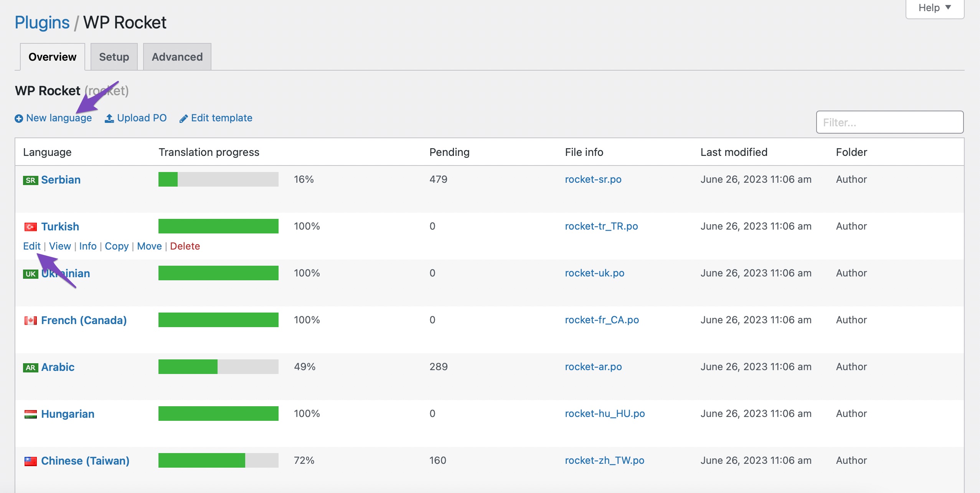Viewport: 980px width, 493px height.
Task: Click the 16% value in Serbian row
Action: tap(304, 179)
